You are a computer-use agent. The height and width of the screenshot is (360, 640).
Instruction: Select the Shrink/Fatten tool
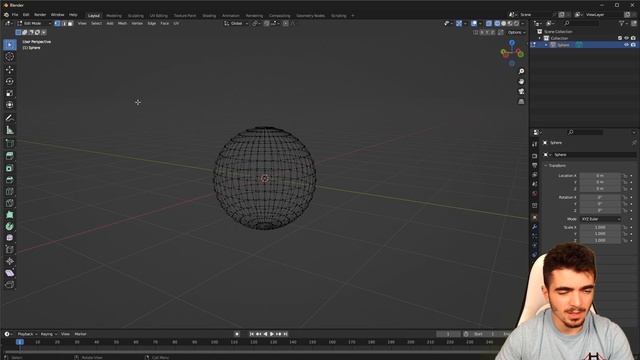(10, 261)
